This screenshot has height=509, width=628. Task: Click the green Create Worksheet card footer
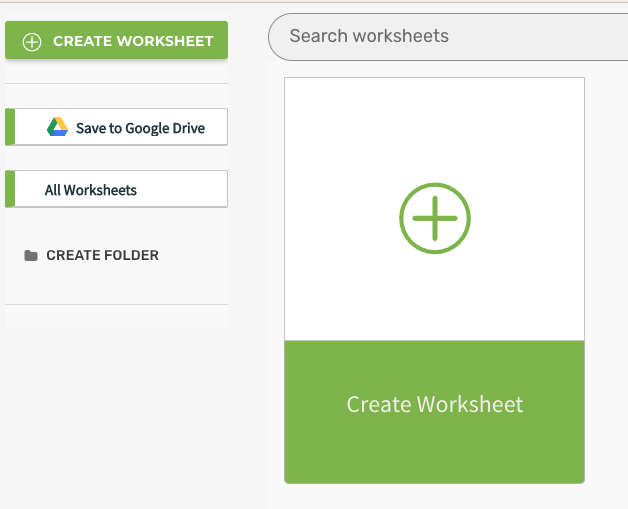click(435, 412)
